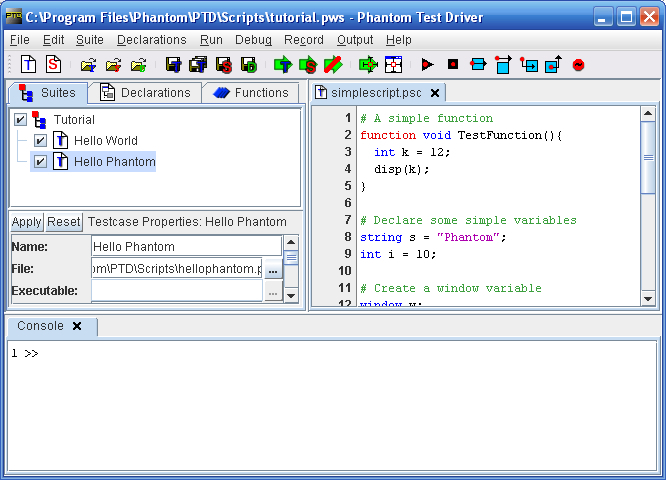Click the cyan box with red-dot arrow icon
This screenshot has width=666, height=480.
point(503,65)
